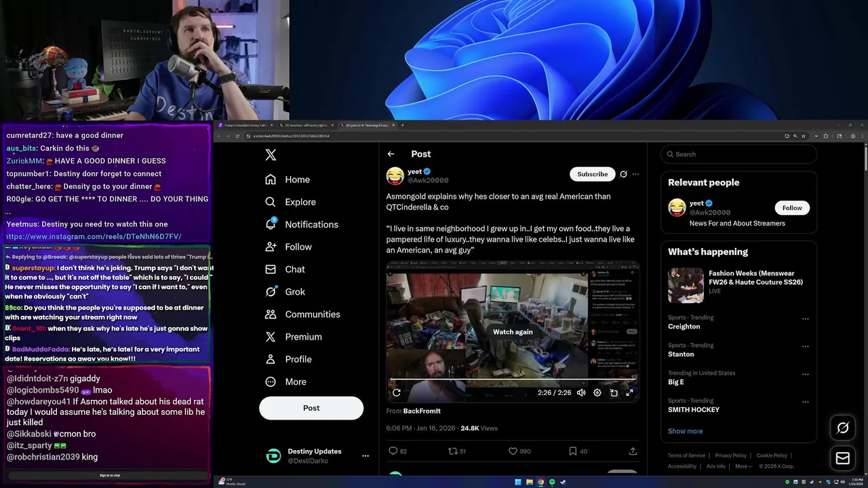Click the Destiny Updates account avatar
Image resolution: width=868 pixels, height=488 pixels.
click(273, 456)
